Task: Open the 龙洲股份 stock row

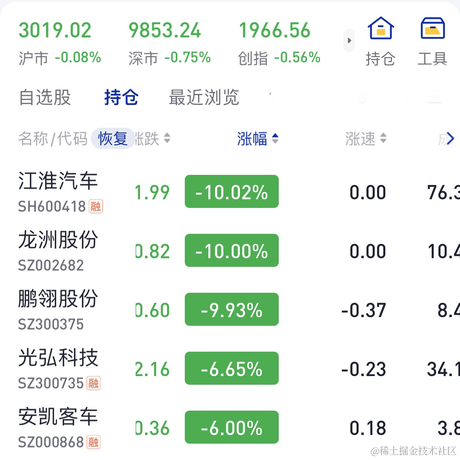Action: coord(230,251)
